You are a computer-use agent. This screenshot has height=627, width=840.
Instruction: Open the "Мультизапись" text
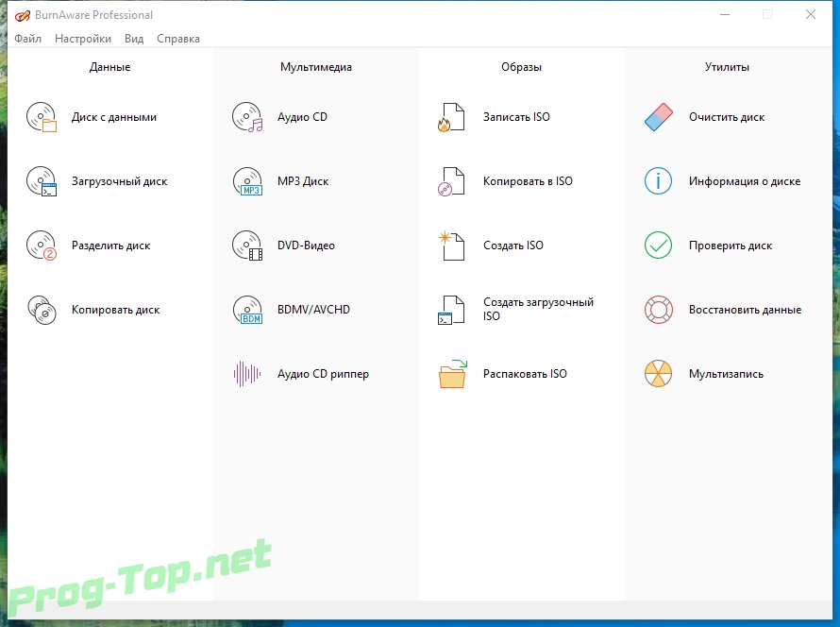coord(726,374)
